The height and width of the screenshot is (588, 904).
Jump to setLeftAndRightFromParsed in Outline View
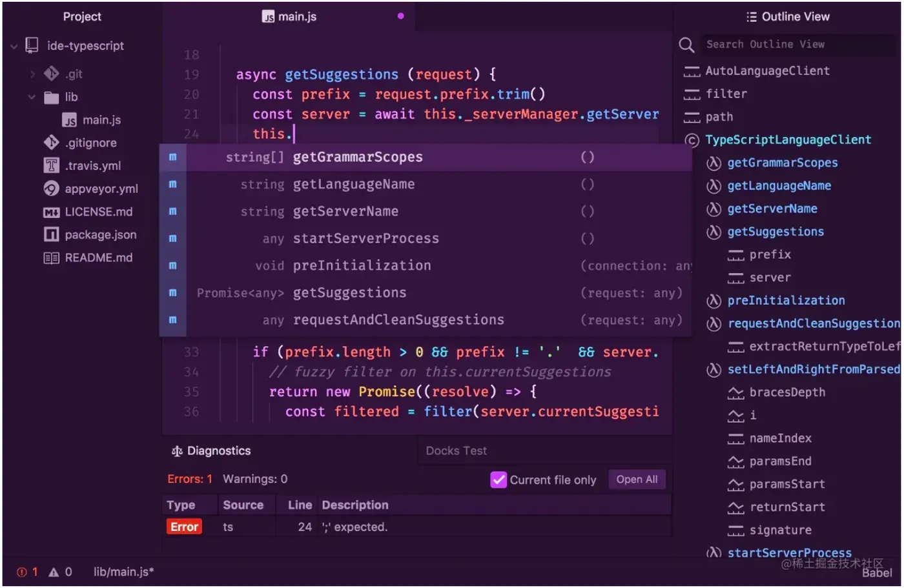tap(814, 370)
